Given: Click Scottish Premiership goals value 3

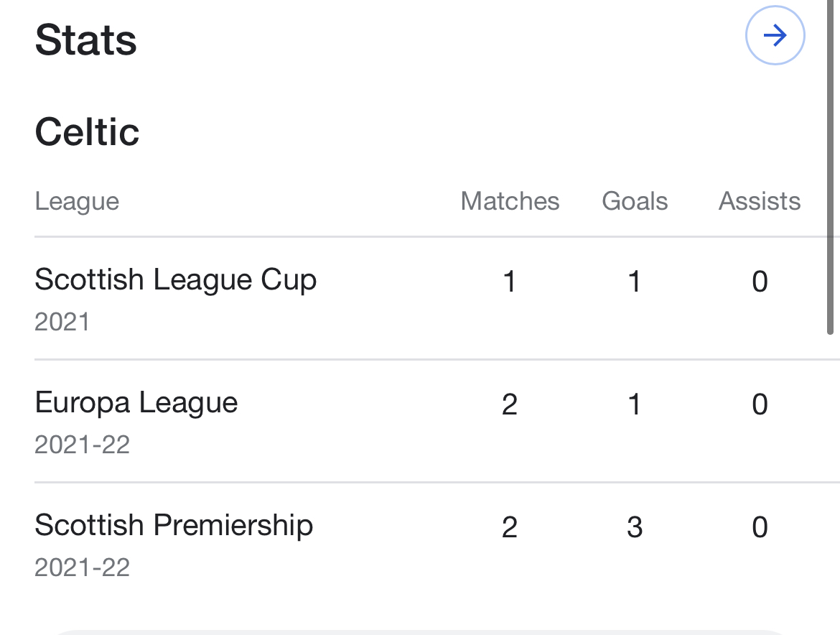Looking at the screenshot, I should click(x=635, y=527).
